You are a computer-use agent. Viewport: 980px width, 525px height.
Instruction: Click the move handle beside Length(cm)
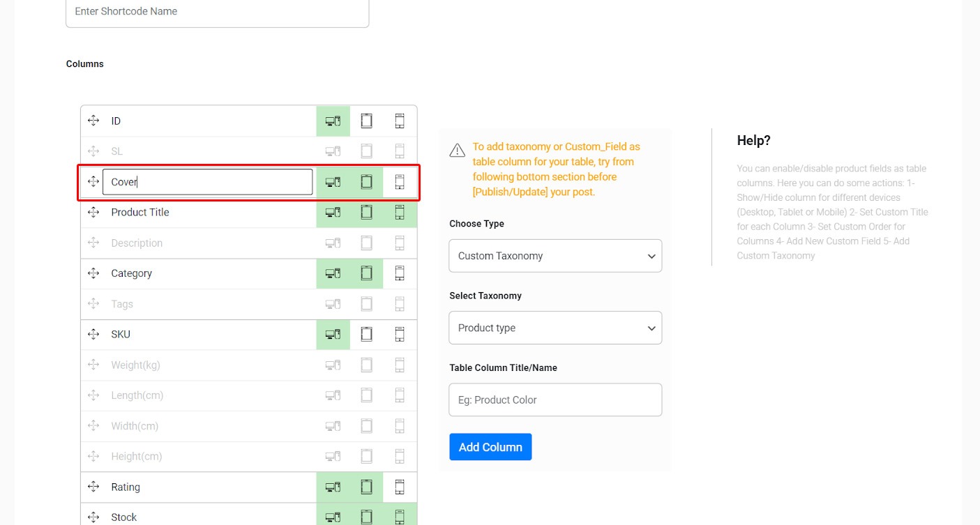click(93, 395)
